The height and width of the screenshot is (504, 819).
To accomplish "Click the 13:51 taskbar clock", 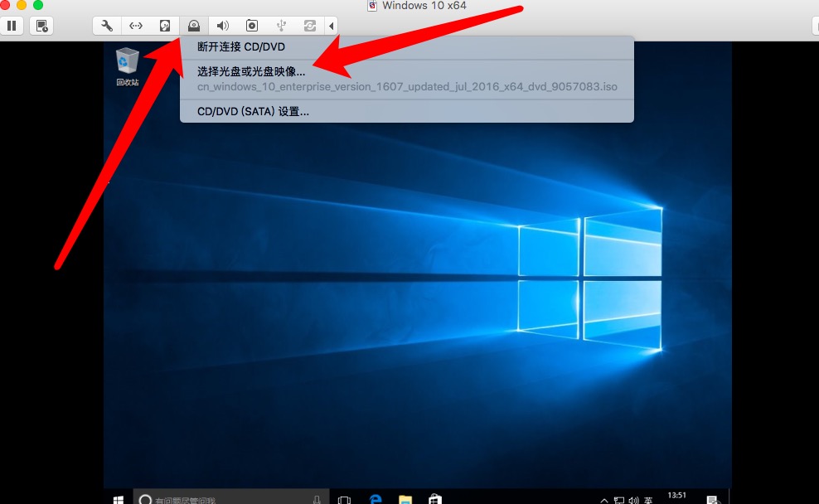I will coord(677,495).
